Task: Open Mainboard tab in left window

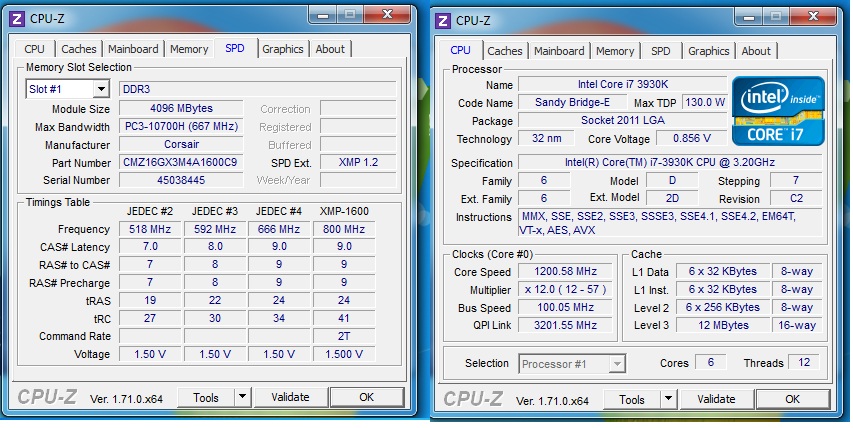Action: [x=133, y=49]
